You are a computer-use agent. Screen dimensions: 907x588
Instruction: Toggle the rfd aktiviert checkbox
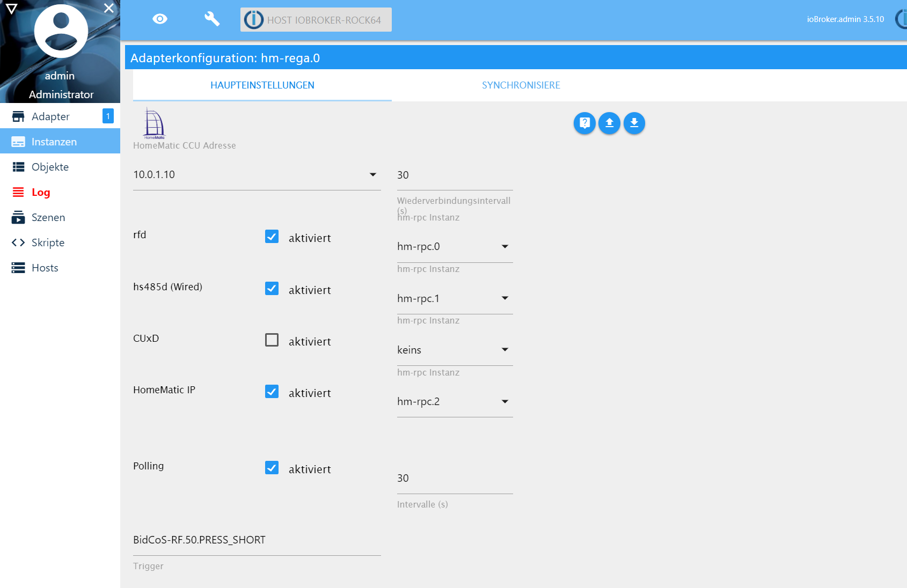pyautogui.click(x=272, y=237)
